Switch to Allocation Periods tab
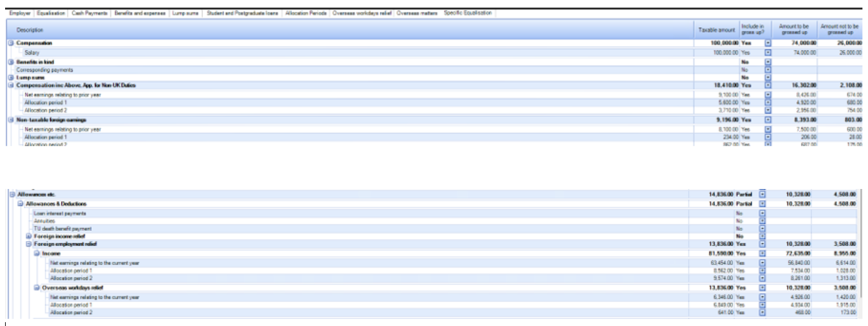This screenshot has height=326, width=868. (306, 13)
